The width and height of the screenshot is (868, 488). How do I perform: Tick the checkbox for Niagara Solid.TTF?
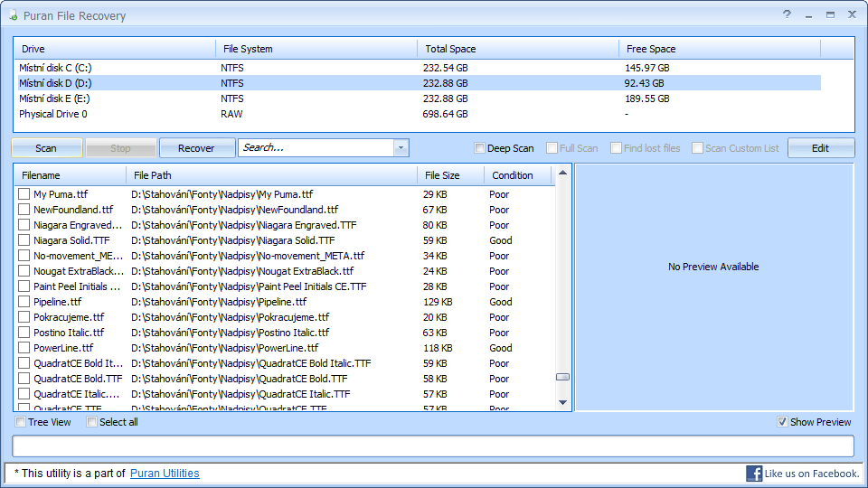pos(24,240)
